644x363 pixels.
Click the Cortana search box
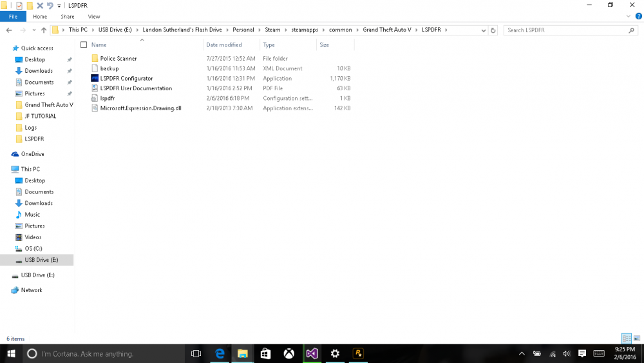pyautogui.click(x=104, y=353)
